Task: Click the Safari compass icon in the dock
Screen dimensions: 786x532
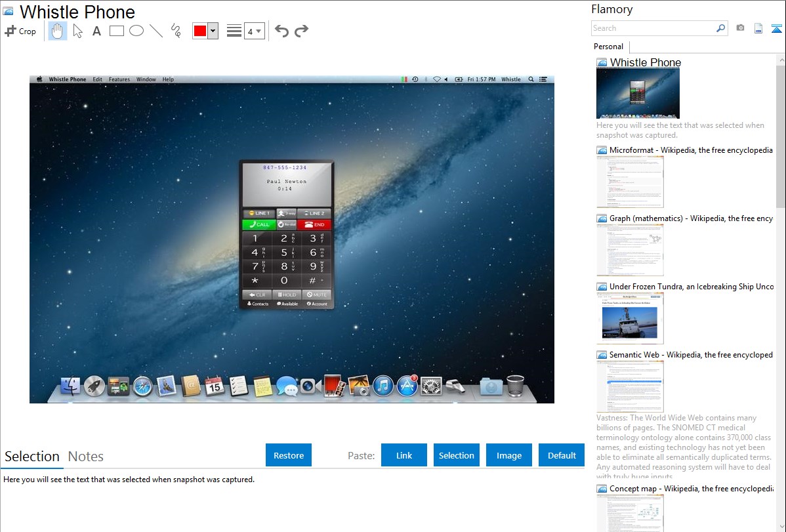Action: point(142,386)
